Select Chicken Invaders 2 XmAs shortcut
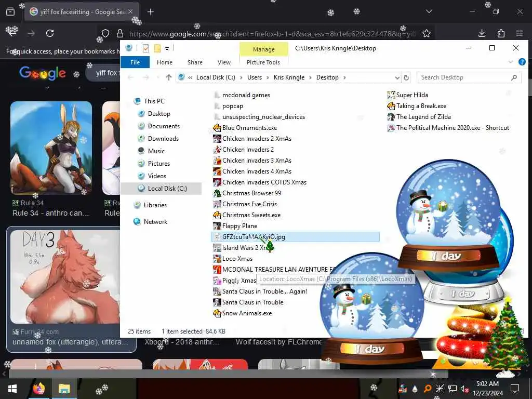The image size is (532, 399). 252,139
